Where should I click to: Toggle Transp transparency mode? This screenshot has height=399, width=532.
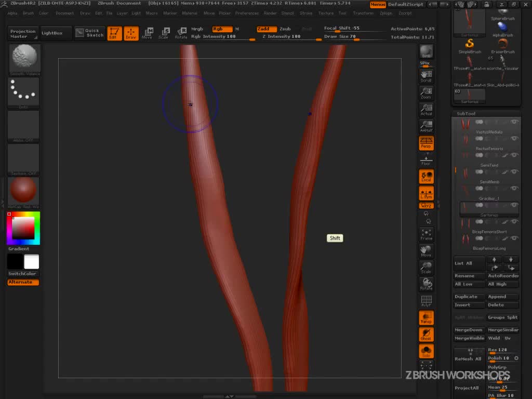pos(426,317)
